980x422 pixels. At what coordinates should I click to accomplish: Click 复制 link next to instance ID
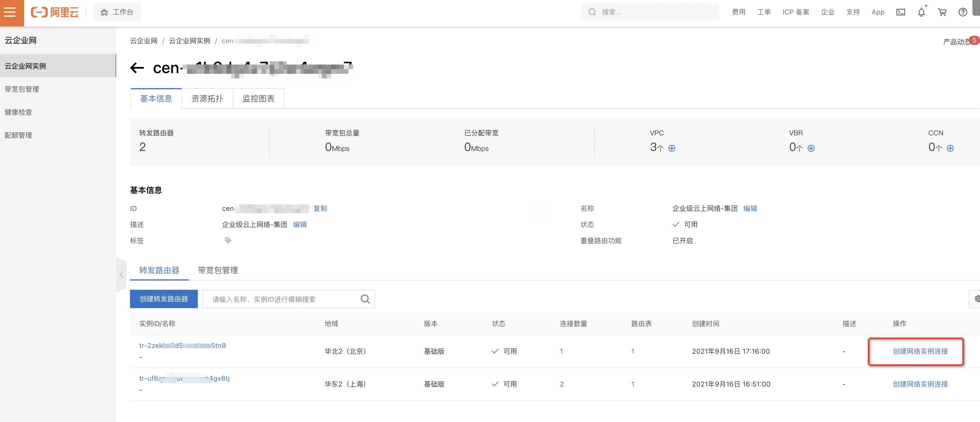click(x=320, y=208)
